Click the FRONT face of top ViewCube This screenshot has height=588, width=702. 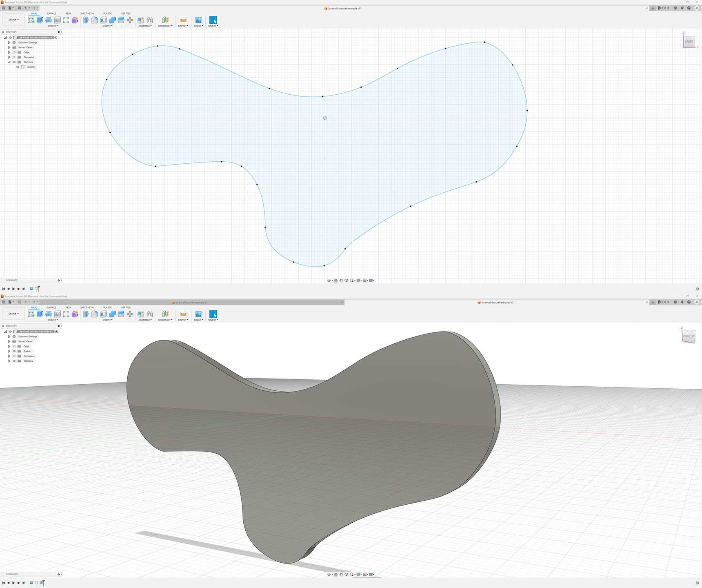point(689,42)
